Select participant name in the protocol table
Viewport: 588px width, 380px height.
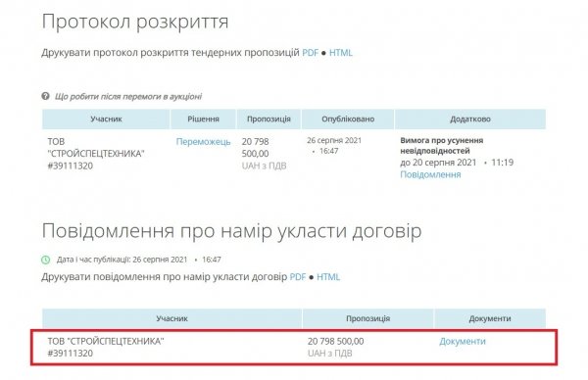tap(96, 148)
